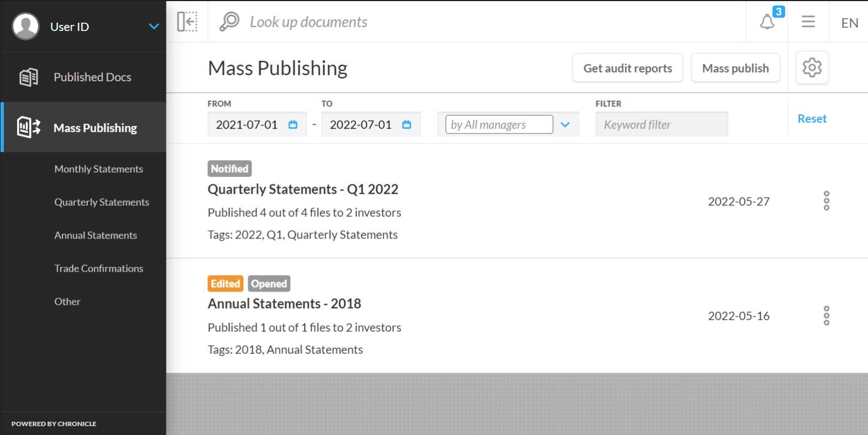Click the Mass Publishing page heading
Screen dimensions: 868x435
click(x=278, y=68)
